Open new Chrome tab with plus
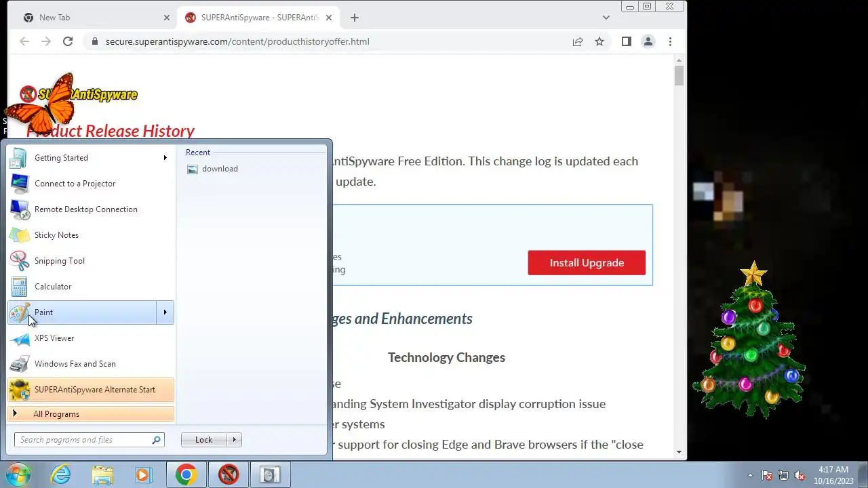The height and width of the screenshot is (488, 868). pos(355,18)
